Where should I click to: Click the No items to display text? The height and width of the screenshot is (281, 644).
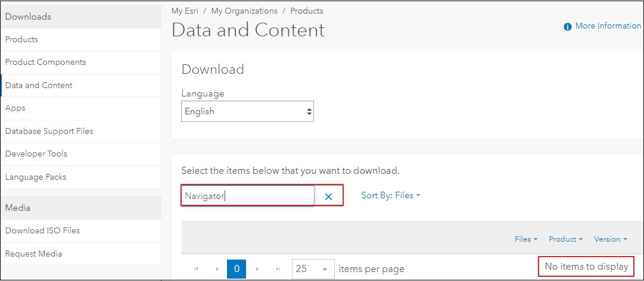pos(586,267)
